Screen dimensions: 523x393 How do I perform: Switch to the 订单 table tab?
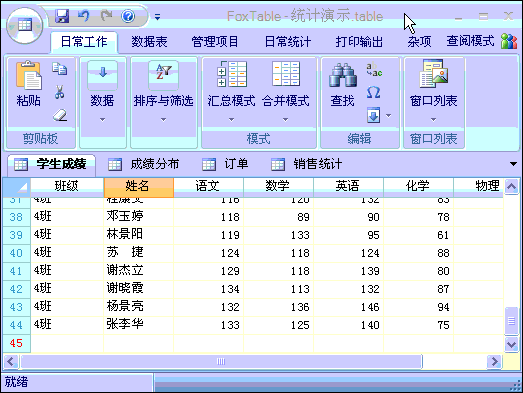pos(225,164)
